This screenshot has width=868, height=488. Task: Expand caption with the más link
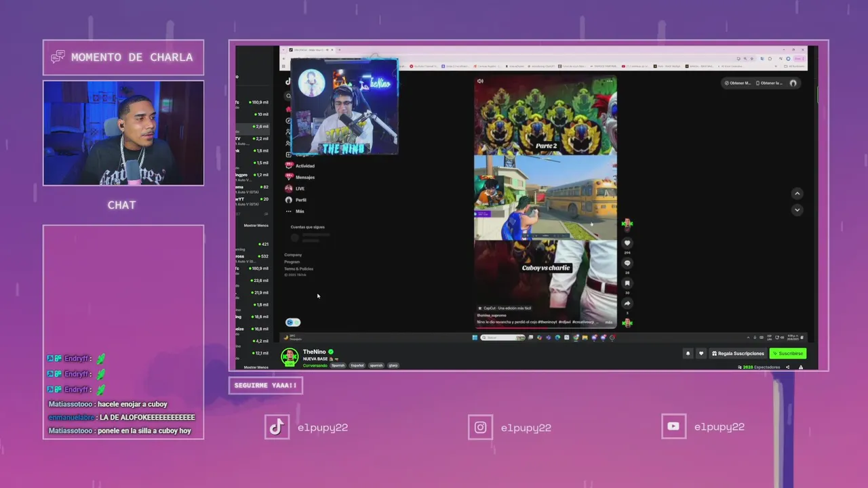click(608, 322)
